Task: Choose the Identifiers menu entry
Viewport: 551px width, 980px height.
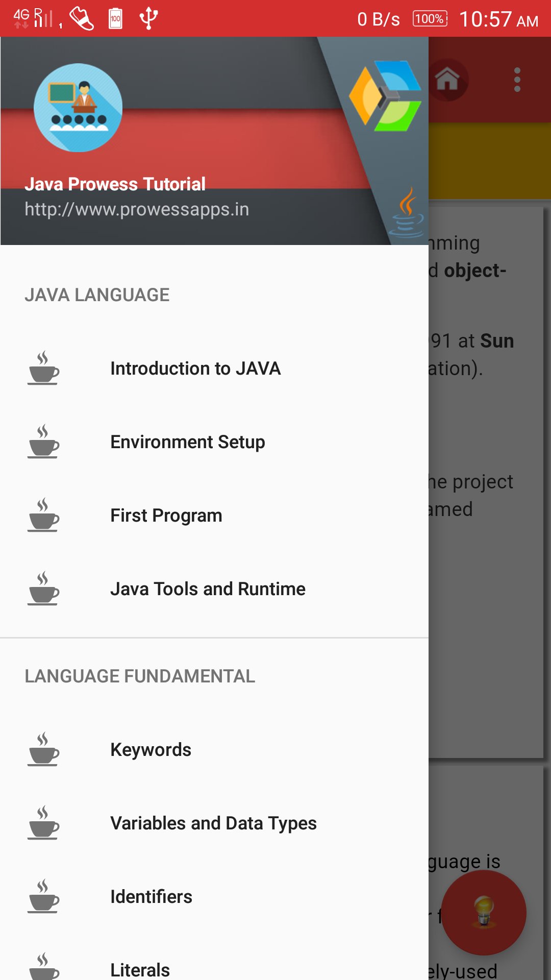Action: [214, 897]
